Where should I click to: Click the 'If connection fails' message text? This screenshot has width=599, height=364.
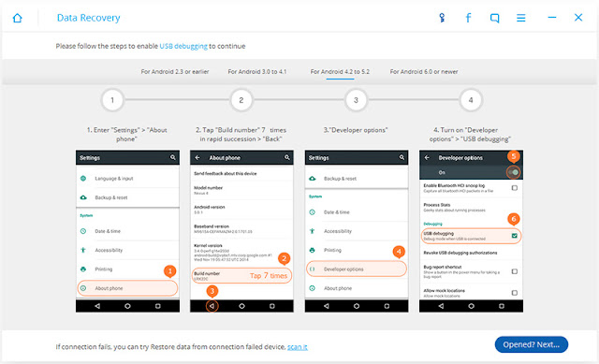[170, 347]
